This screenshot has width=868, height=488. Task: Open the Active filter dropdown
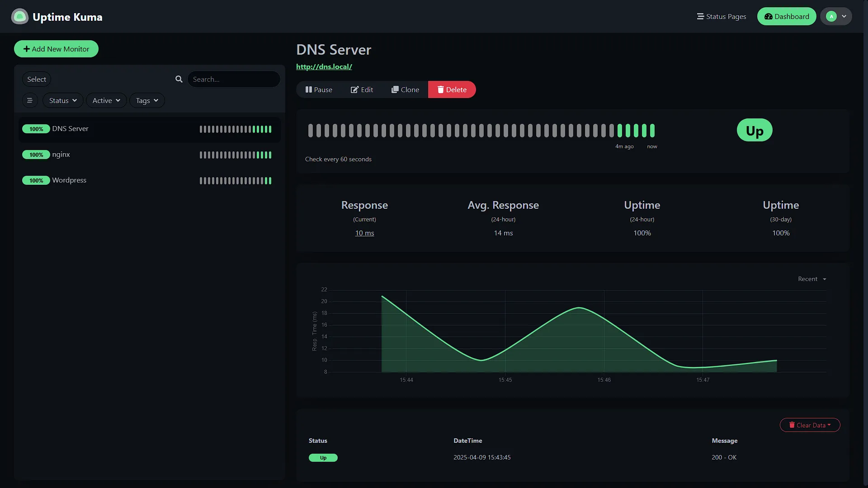[106, 100]
